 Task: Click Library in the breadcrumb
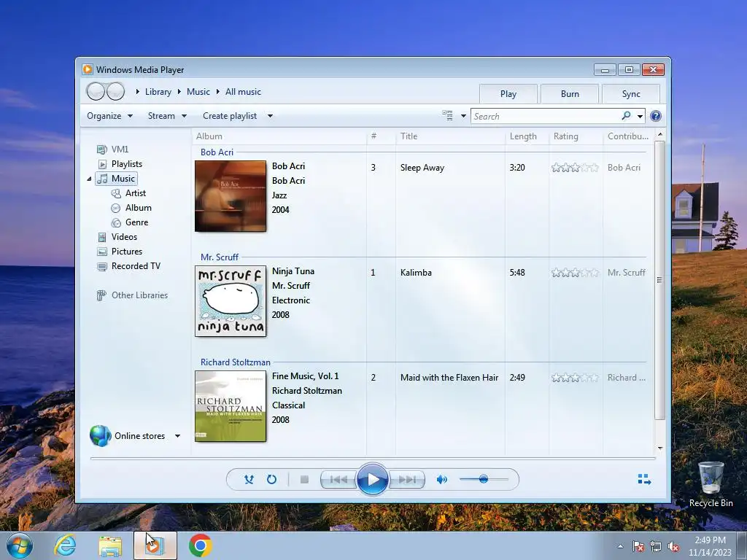tap(158, 92)
